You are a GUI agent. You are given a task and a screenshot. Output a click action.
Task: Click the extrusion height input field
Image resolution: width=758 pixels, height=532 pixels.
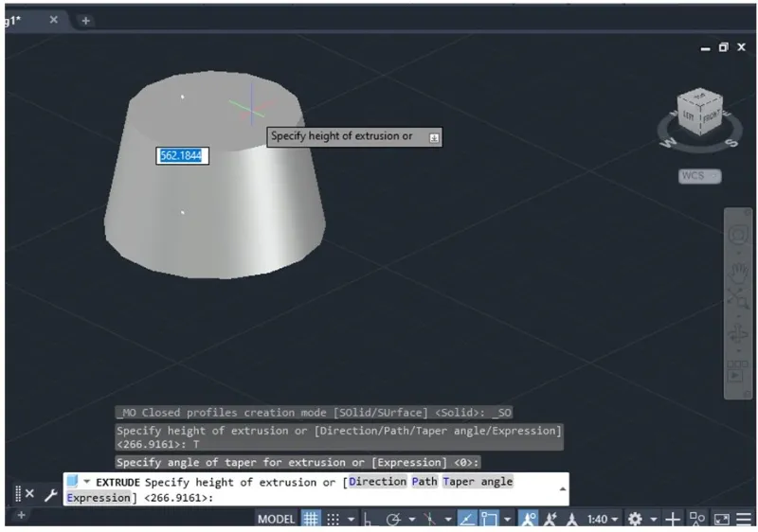tap(181, 155)
